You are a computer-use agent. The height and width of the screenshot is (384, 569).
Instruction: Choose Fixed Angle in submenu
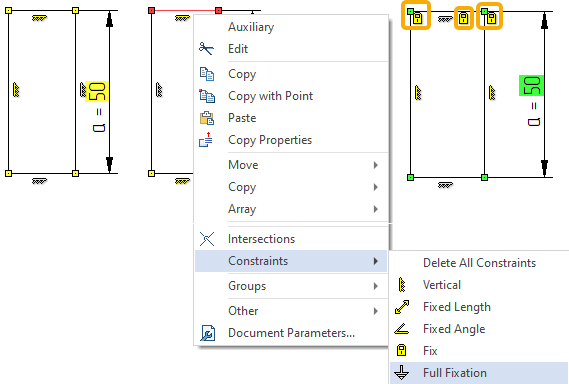[479, 329]
